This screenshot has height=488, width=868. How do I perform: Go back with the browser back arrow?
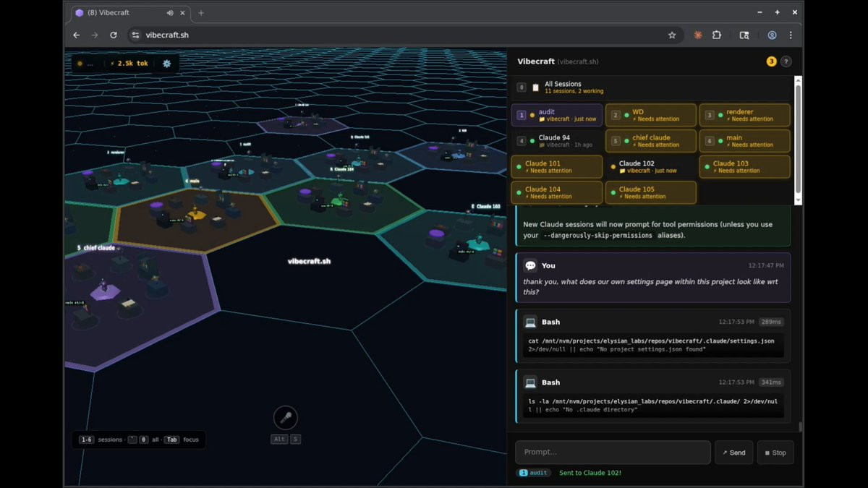pos(77,35)
